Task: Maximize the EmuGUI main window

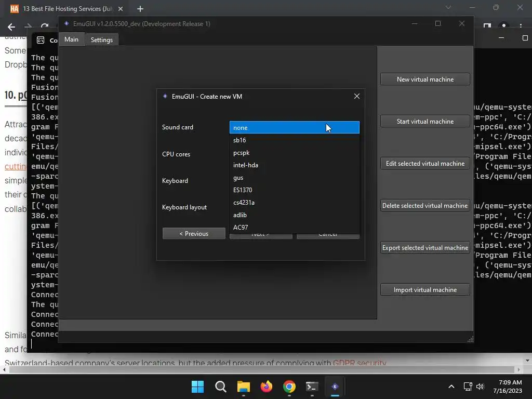Action: pyautogui.click(x=438, y=23)
